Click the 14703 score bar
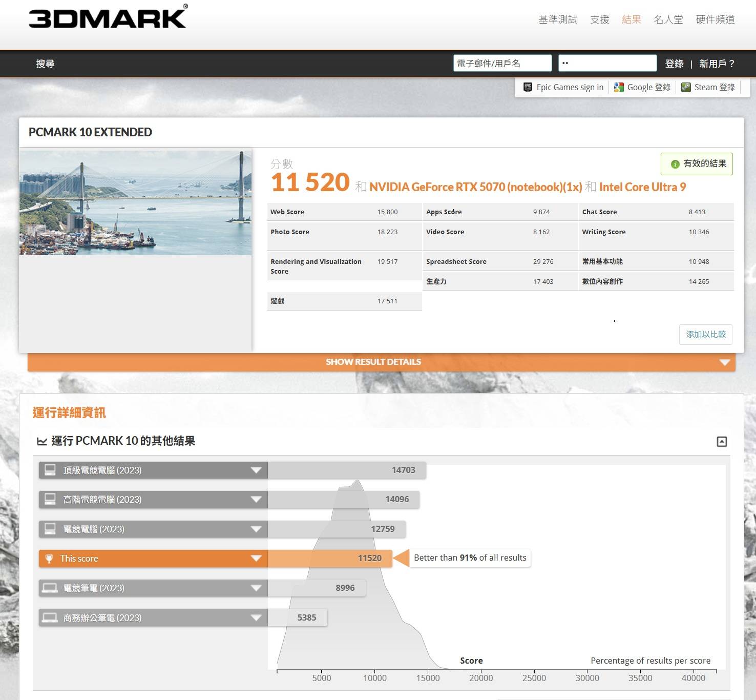This screenshot has height=700, width=756. click(x=347, y=470)
